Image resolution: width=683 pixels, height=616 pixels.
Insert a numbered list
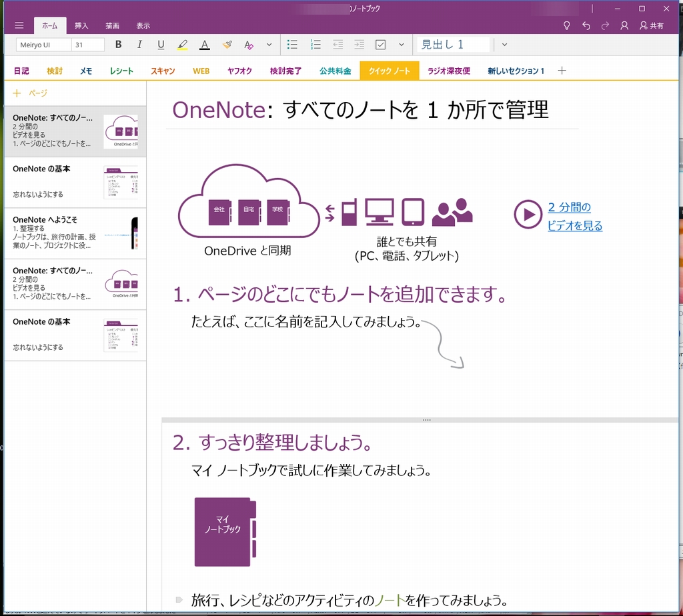point(315,45)
